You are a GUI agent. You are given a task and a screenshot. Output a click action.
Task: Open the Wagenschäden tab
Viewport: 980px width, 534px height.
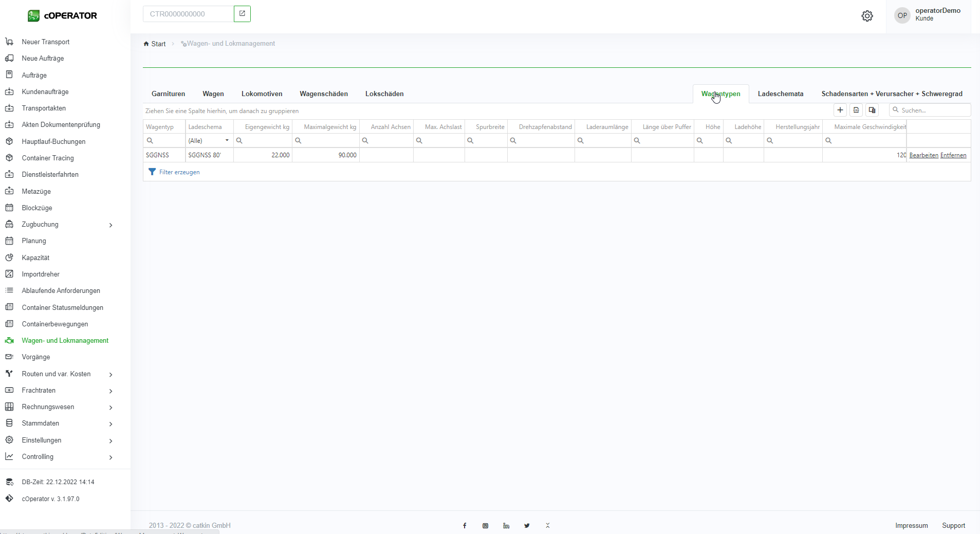click(324, 94)
